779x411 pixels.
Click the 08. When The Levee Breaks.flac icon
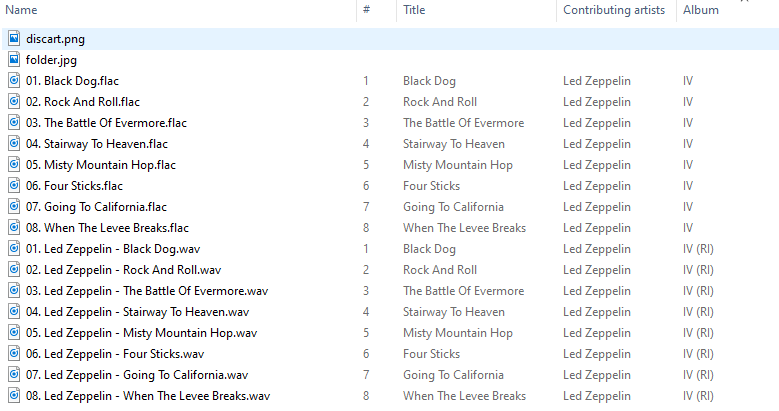pyautogui.click(x=14, y=228)
